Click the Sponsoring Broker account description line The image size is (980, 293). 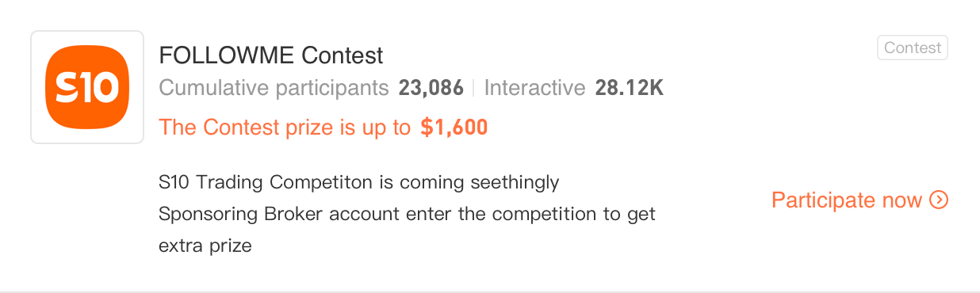407,214
